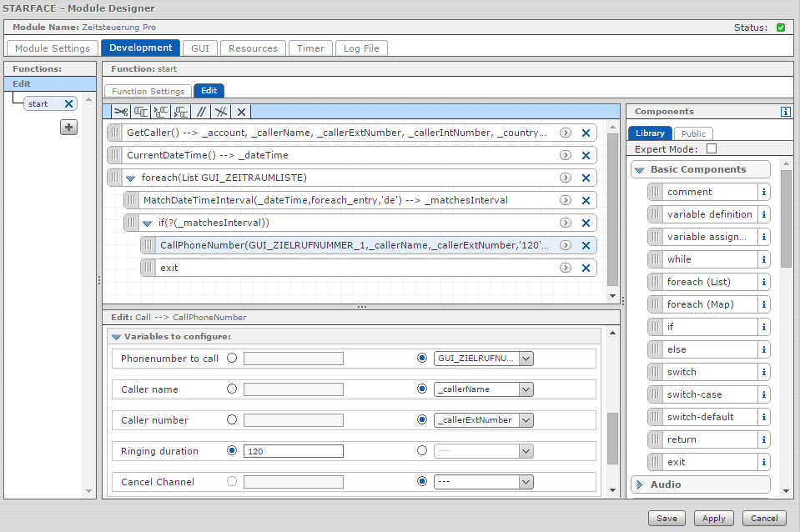Delete the GetCaller step with its X icon
Viewport: 800px width, 532px height.
point(586,133)
